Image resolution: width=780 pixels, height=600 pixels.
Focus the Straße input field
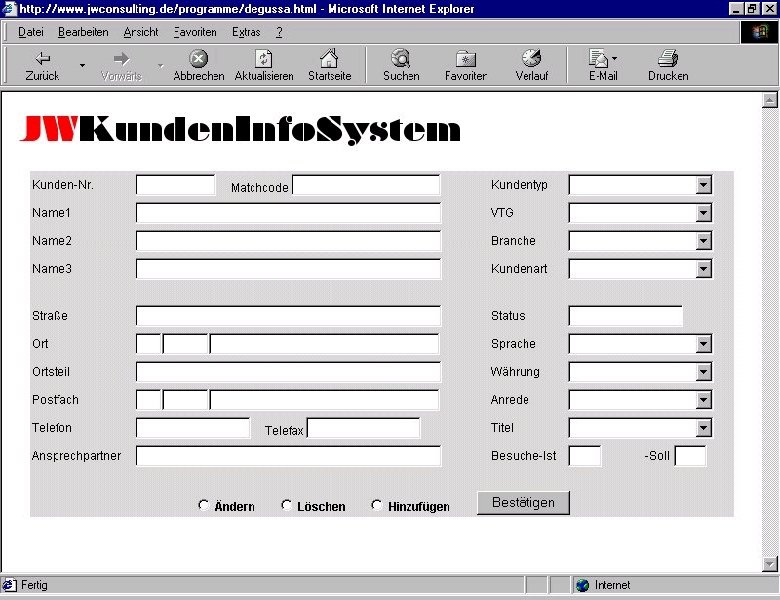click(289, 316)
